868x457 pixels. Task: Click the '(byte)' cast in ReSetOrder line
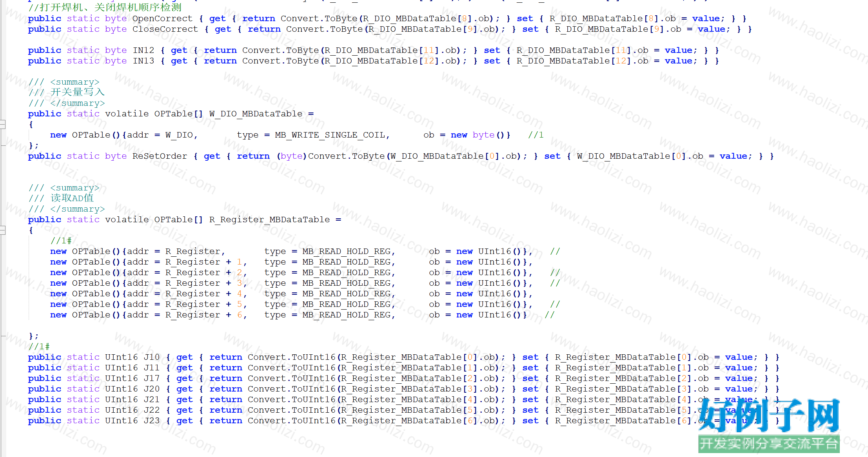292,156
